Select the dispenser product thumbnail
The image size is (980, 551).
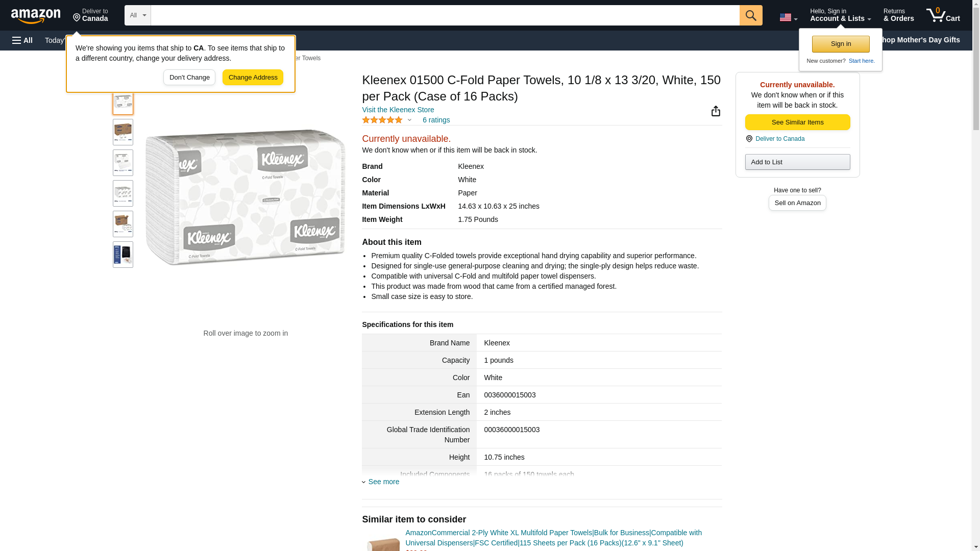(123, 255)
